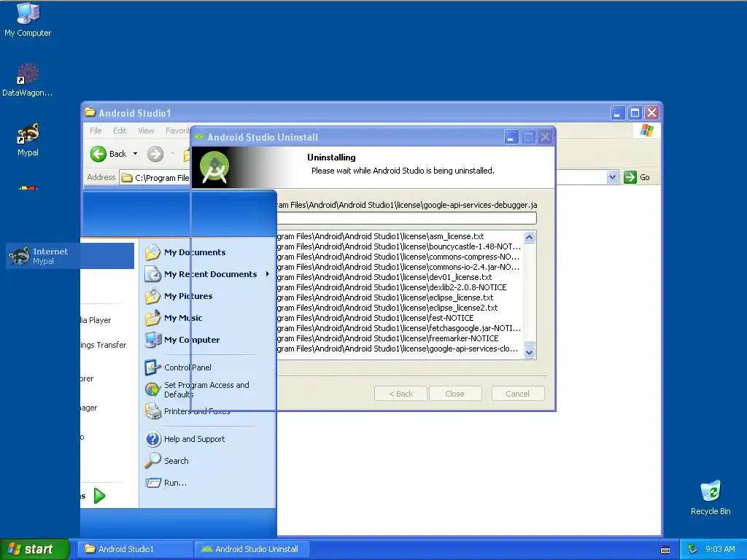Switch to Android Studio1 taskbar button

[x=135, y=549]
